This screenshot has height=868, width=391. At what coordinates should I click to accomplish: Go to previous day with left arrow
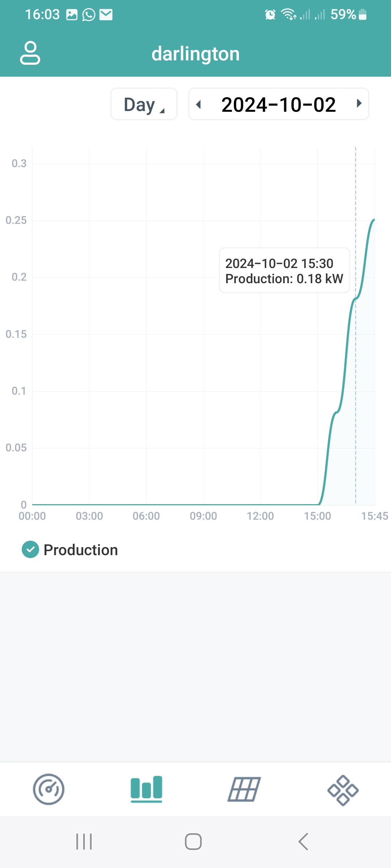tap(198, 104)
